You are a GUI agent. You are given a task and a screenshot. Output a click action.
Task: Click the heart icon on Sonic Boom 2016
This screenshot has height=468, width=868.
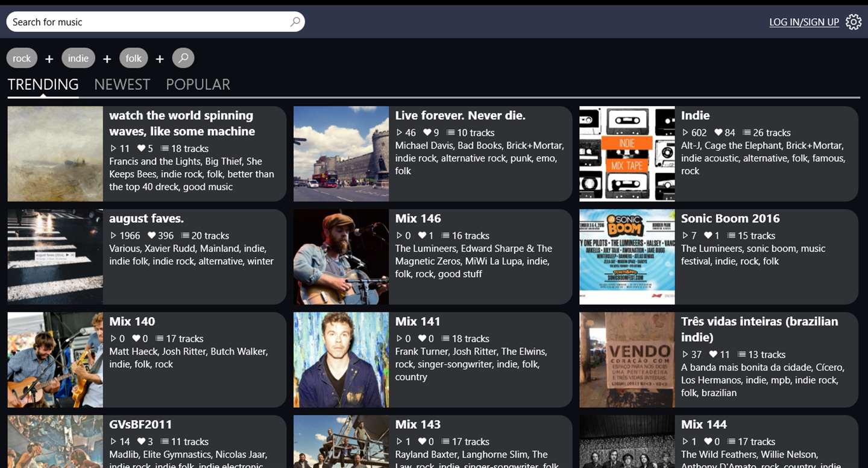(x=707, y=236)
